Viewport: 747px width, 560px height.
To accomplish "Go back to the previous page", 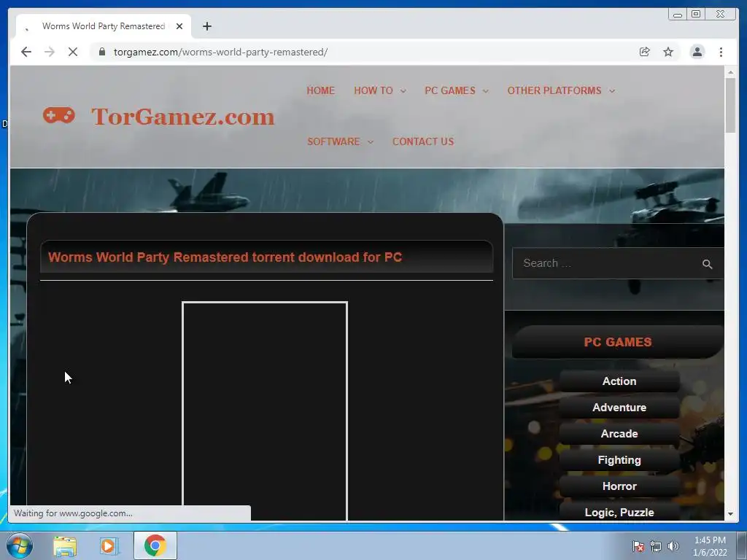I will 26,52.
